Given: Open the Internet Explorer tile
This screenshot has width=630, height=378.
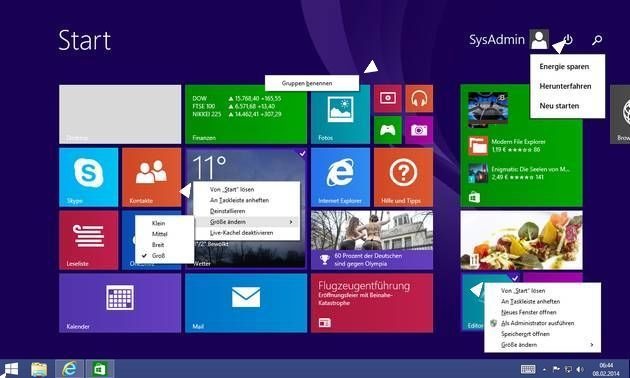Looking at the screenshot, I should coord(340,177).
